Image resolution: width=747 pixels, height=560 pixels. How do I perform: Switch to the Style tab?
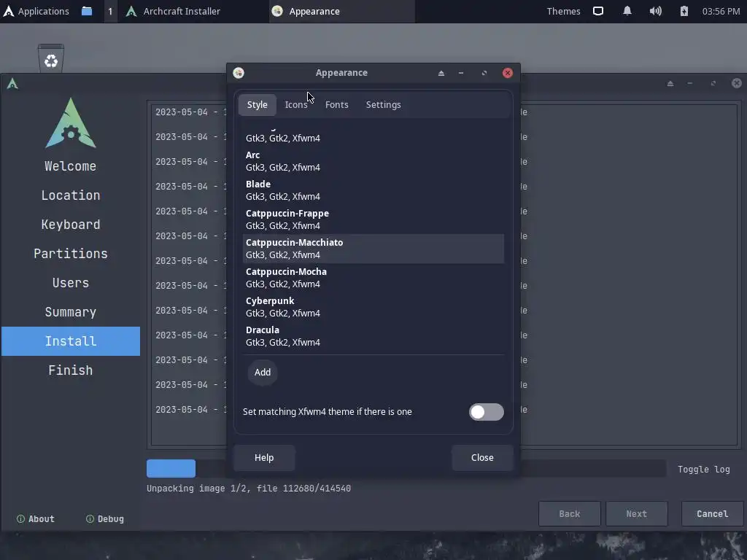(x=258, y=104)
